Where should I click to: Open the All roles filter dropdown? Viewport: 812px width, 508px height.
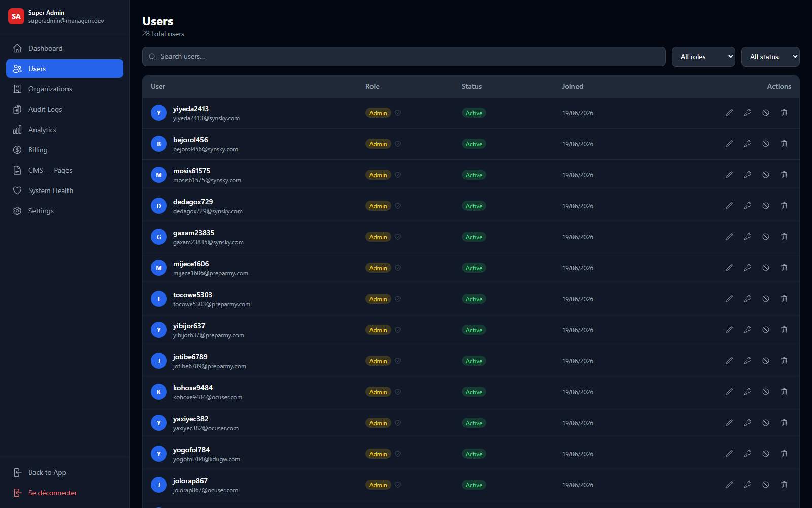click(703, 57)
